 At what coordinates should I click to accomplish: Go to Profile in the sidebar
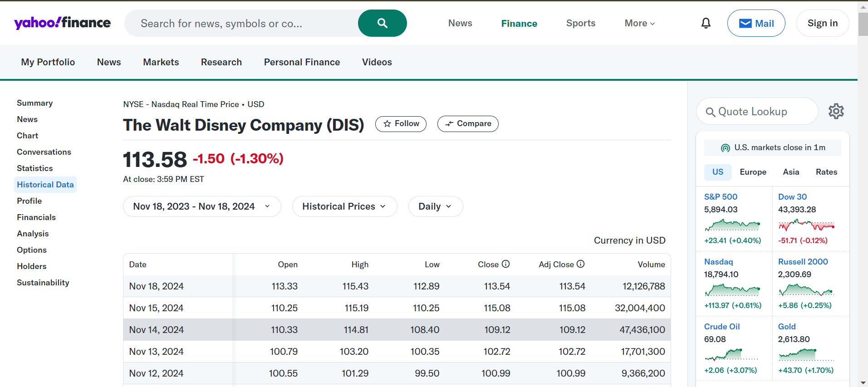(x=29, y=201)
